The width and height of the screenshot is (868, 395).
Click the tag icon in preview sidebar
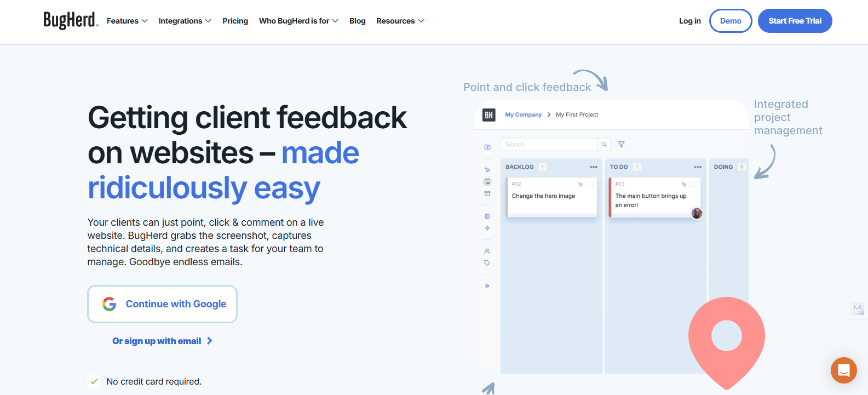coord(487,263)
